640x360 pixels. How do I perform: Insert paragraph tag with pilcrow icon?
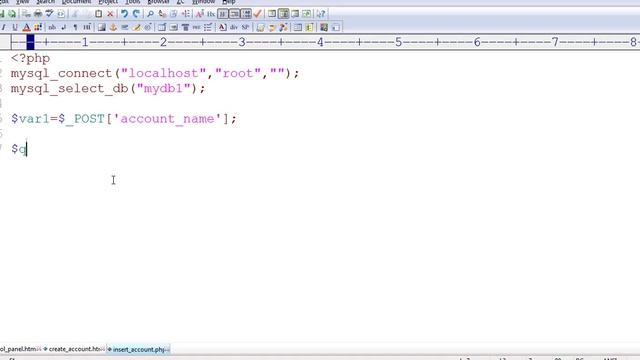point(75,27)
